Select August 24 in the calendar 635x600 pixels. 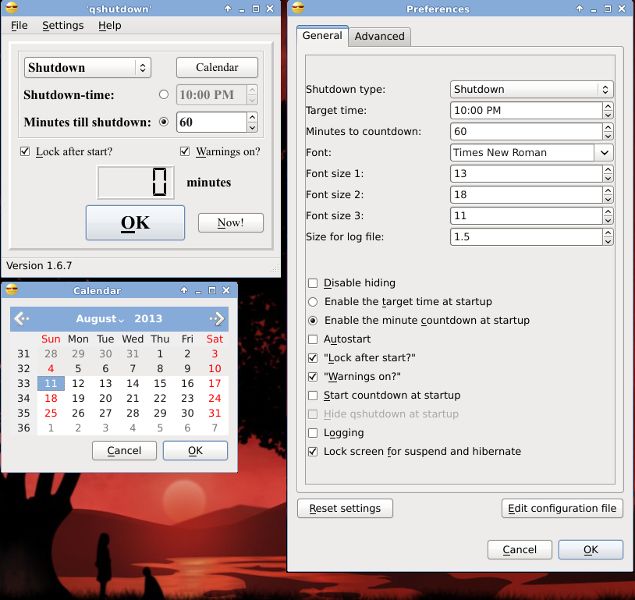pos(215,398)
